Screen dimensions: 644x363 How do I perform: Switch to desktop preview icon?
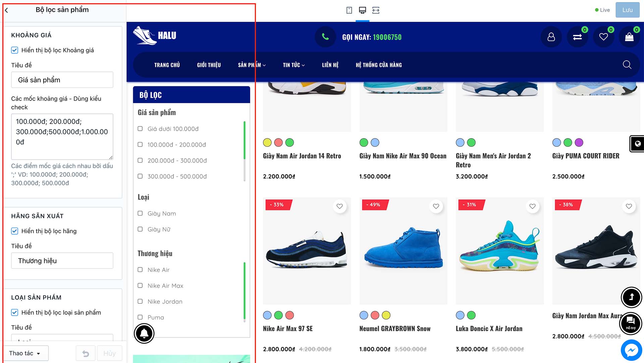(x=362, y=10)
